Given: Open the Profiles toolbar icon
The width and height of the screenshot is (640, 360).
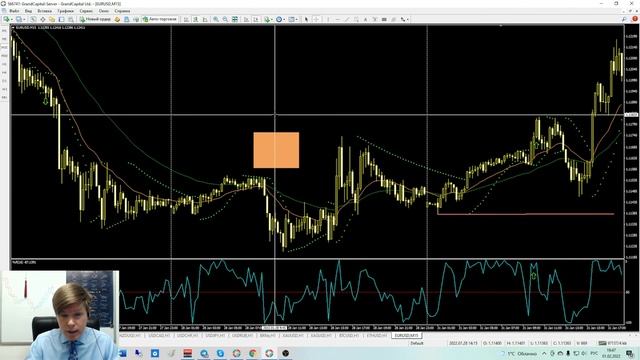Looking at the screenshot, I should (x=18, y=19).
